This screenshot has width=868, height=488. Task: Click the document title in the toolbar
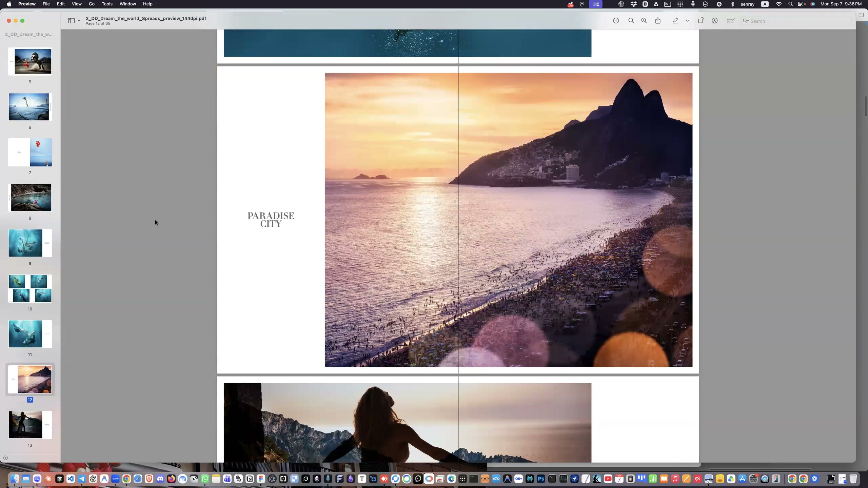pyautogui.click(x=146, y=18)
